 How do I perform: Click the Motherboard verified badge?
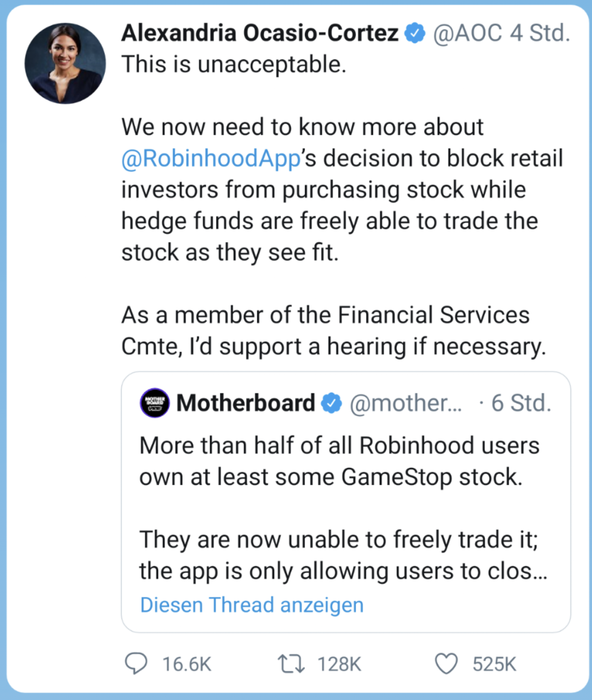(x=331, y=403)
